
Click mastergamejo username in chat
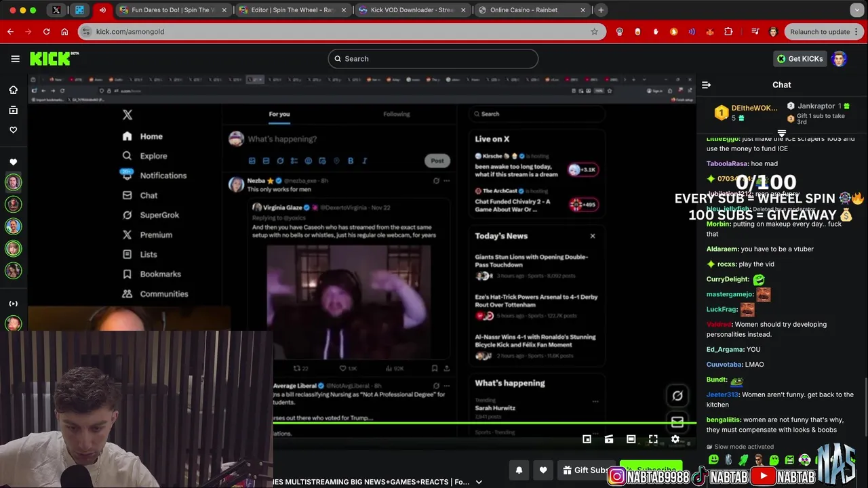coord(730,294)
